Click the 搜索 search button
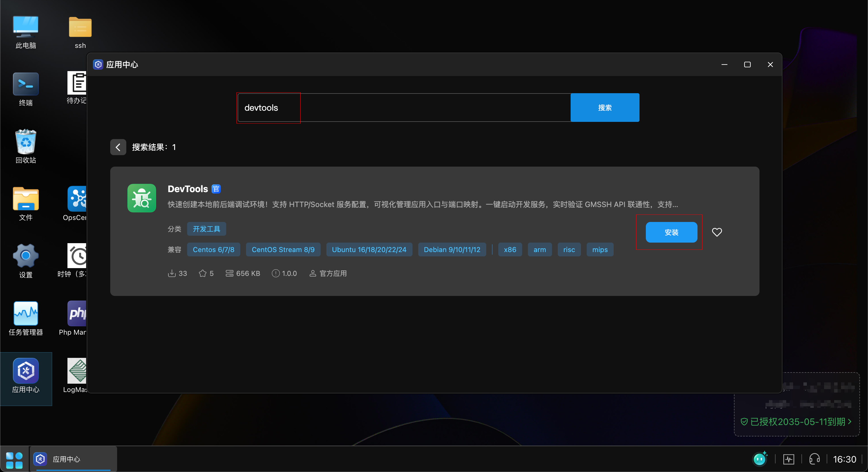This screenshot has height=472, width=868. (x=604, y=108)
